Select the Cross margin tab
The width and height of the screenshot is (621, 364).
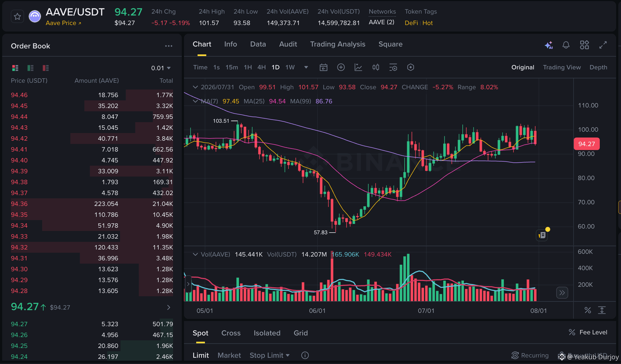231,333
